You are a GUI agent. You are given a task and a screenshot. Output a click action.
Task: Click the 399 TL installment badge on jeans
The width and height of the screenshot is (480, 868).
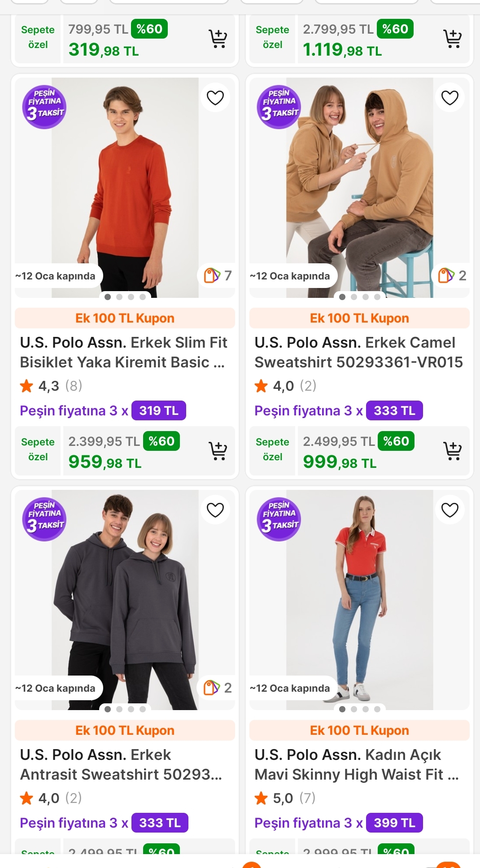pos(394,823)
